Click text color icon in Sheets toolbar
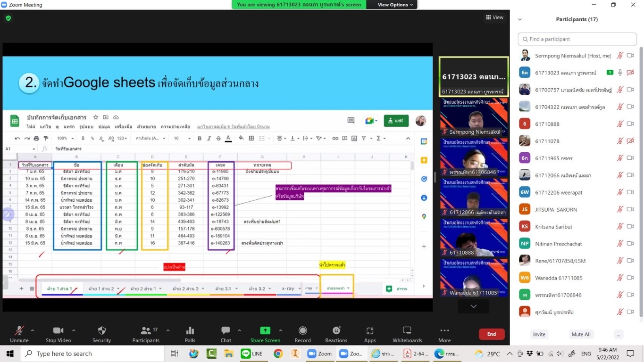This screenshot has height=362, width=644. point(228,139)
